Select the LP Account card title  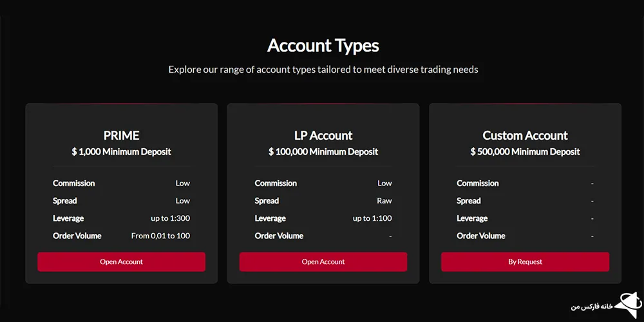point(323,135)
